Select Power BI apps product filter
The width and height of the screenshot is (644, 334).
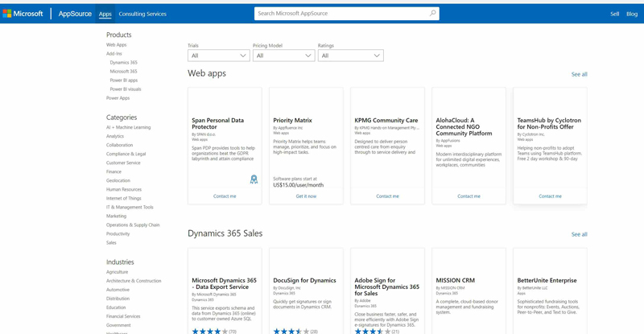tap(124, 80)
